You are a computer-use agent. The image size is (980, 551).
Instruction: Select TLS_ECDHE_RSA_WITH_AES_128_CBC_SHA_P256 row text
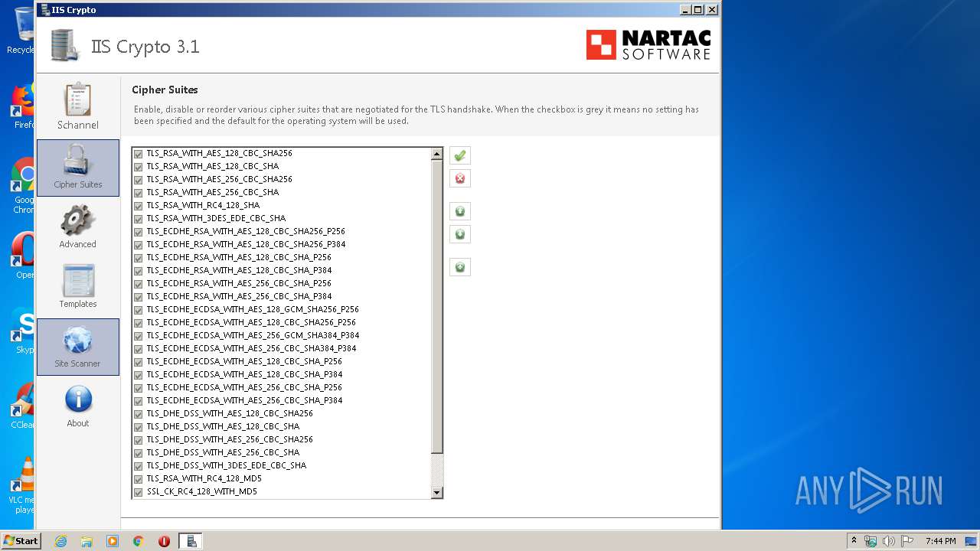click(x=239, y=257)
